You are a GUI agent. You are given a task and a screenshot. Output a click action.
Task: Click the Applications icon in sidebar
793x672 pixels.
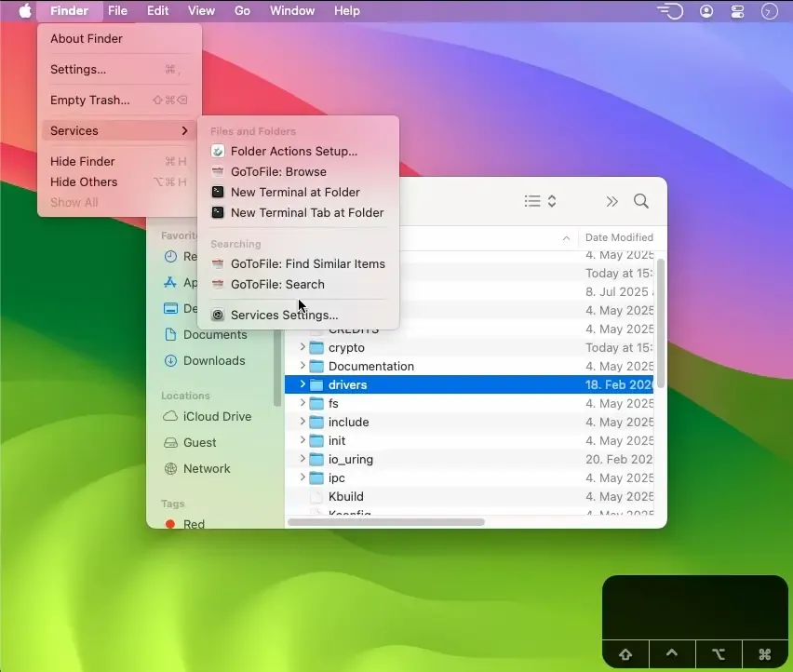point(170,282)
